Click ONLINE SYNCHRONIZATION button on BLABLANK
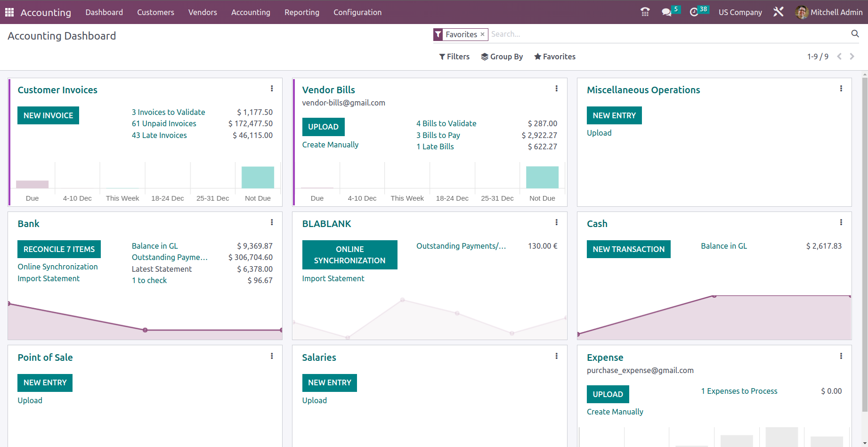Image resolution: width=868 pixels, height=447 pixels. pyautogui.click(x=350, y=255)
